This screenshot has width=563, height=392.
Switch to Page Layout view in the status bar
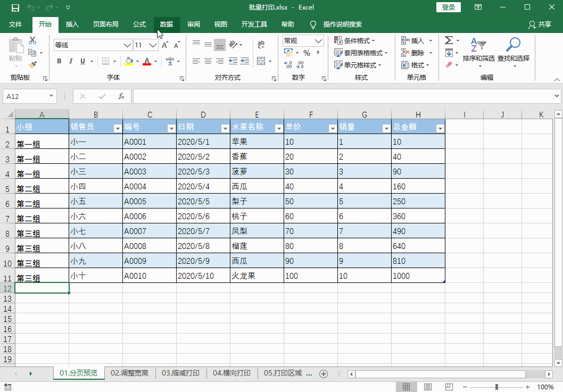pos(428,387)
